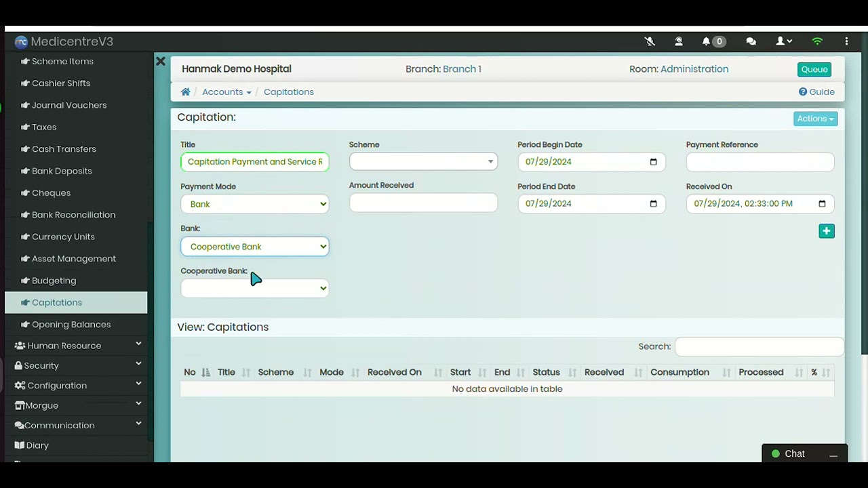Open the Payment Mode dropdown
The height and width of the screenshot is (488, 868).
click(255, 204)
